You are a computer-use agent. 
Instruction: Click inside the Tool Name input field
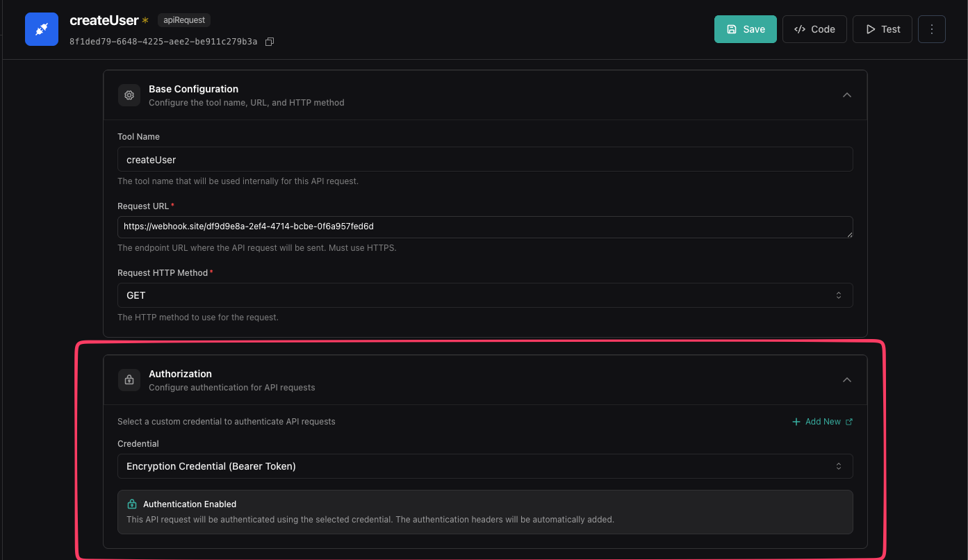[484, 159]
